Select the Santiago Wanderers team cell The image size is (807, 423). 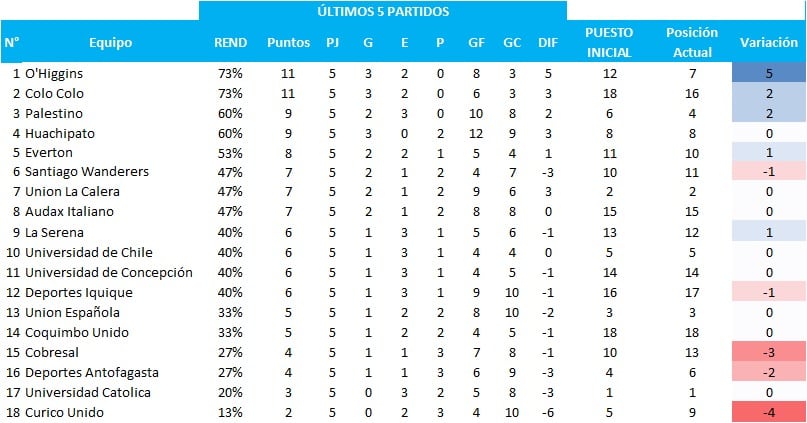[86, 171]
